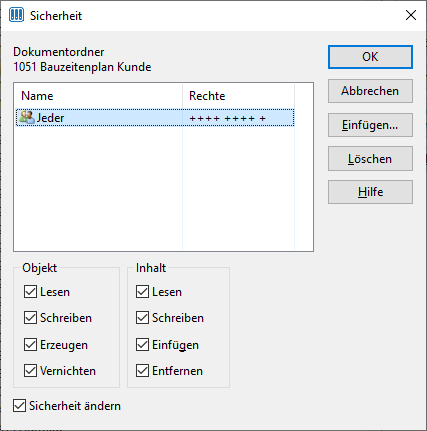This screenshot has width=427, height=431.
Task: Click the rights string for Jeder
Action: pos(227,118)
